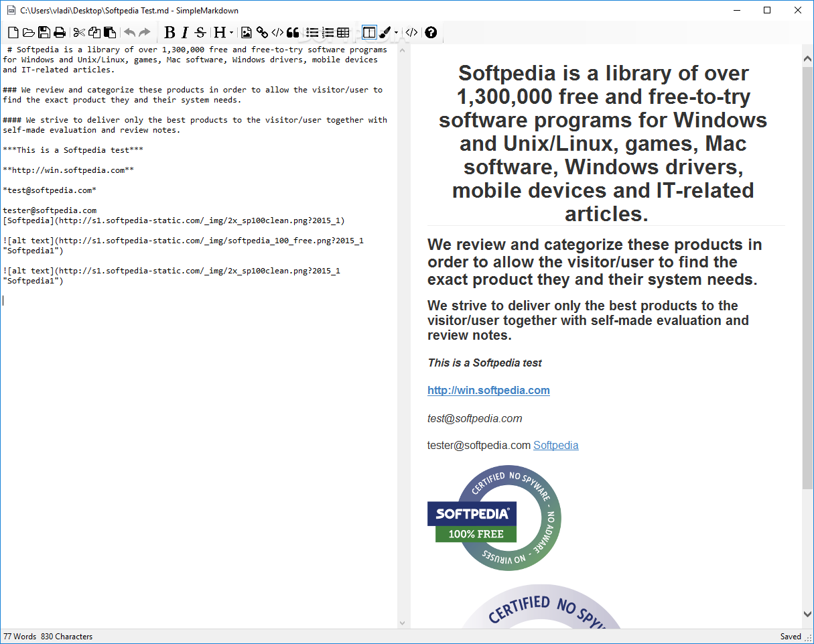Image resolution: width=814 pixels, height=644 pixels.
Task: Click editor line 'tester@softpedia.com'
Action: [50, 210]
